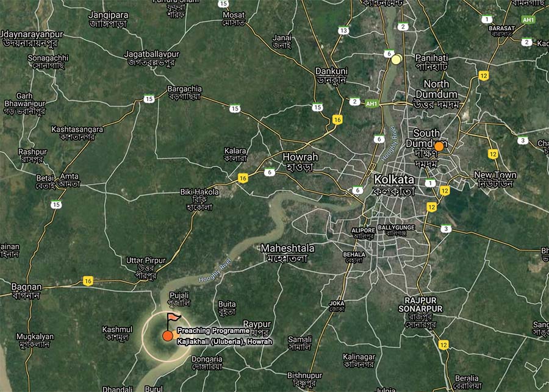This screenshot has height=392, width=549.
Task: Select the route 15 shield beside Bargachia
Action: (149, 99)
